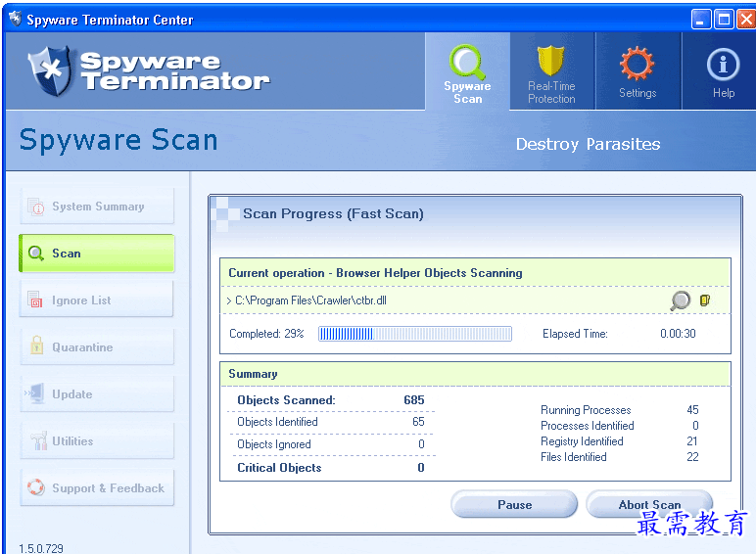Screen dimensions: 756x554
Task: Click the Scan Progress (Fast Scan) title
Action: pos(333,213)
